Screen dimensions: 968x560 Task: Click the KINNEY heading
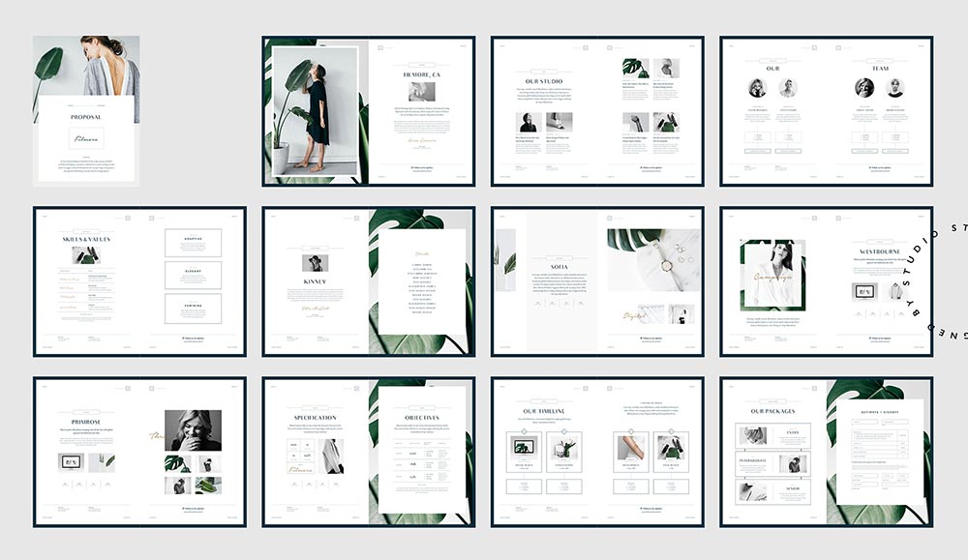(x=315, y=281)
